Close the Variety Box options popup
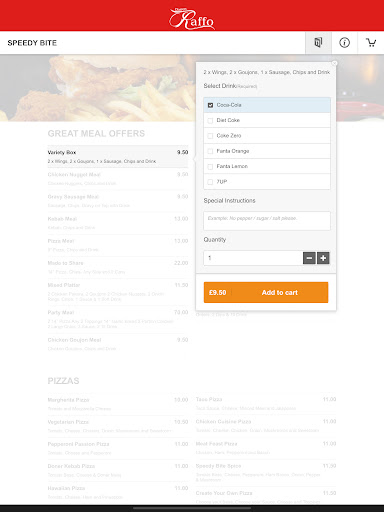Image resolution: width=384 pixels, height=512 pixels. click(x=334, y=63)
